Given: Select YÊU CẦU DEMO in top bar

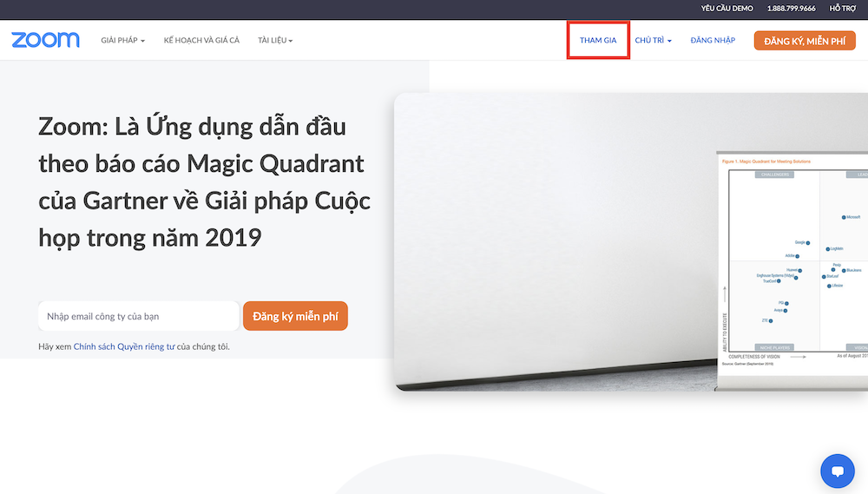Looking at the screenshot, I should (727, 9).
